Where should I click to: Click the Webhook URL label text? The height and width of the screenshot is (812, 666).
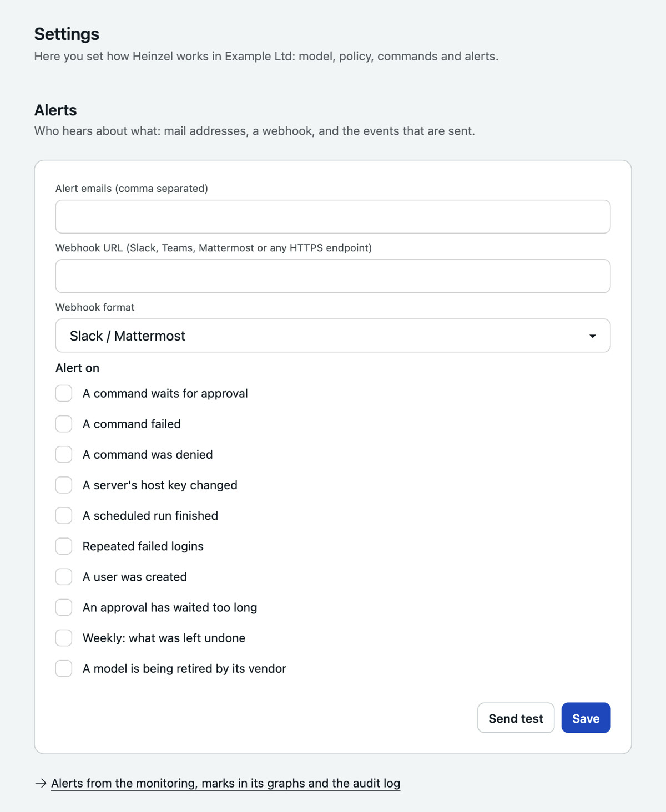click(x=214, y=248)
